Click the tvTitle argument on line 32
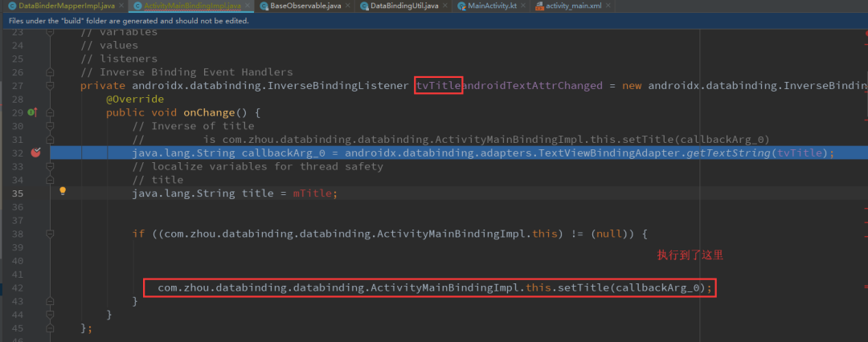This screenshot has width=868, height=342. tap(800, 153)
